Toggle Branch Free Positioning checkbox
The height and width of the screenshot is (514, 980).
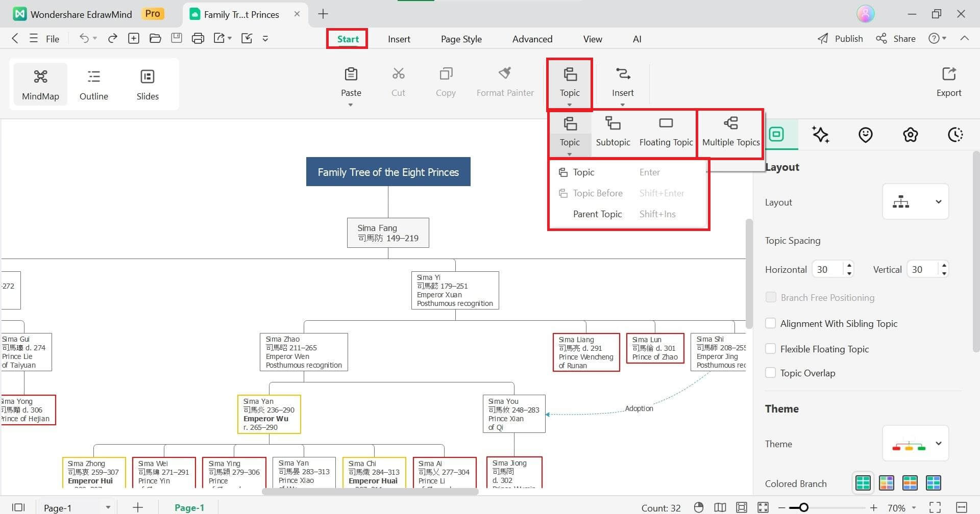pyautogui.click(x=771, y=297)
